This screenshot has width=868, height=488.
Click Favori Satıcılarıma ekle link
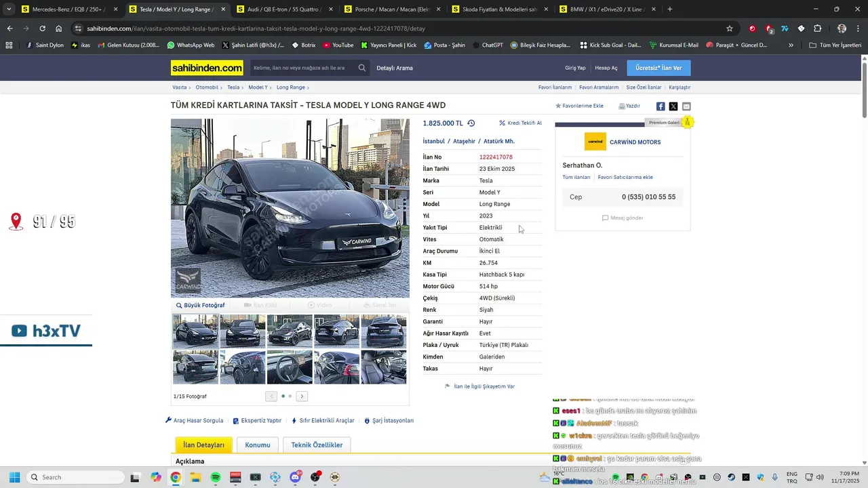[x=625, y=177]
